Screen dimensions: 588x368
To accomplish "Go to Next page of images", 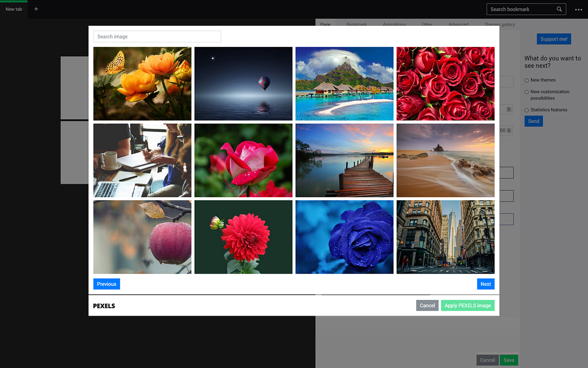I will click(486, 284).
